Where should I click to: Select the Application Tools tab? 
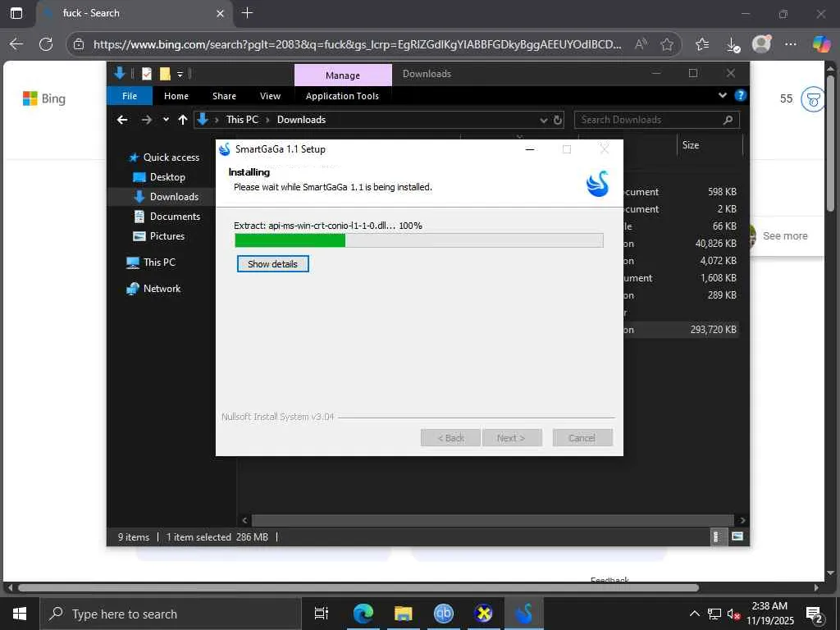[x=342, y=96]
